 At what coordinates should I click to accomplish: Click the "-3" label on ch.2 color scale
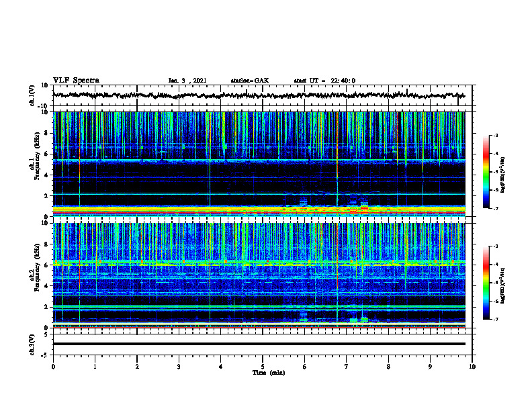click(495, 246)
